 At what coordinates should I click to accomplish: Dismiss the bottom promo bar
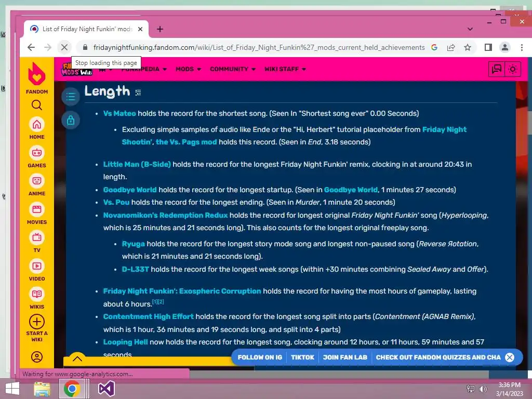point(510,357)
